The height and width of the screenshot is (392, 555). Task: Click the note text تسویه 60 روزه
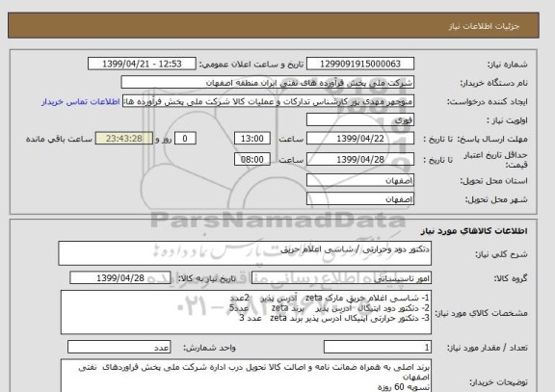[404, 387]
